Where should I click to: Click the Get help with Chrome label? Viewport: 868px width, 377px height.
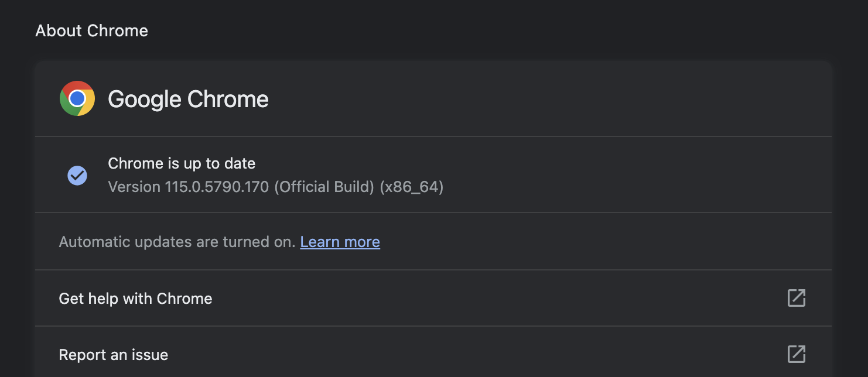click(135, 299)
